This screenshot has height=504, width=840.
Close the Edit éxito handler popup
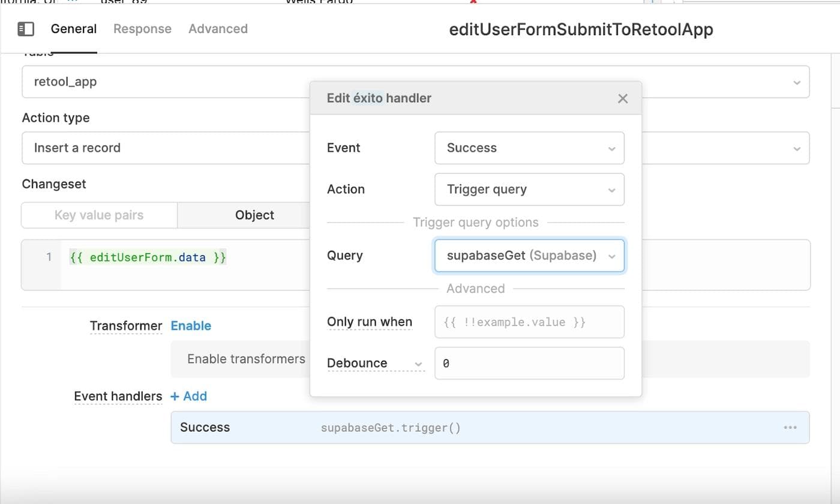pyautogui.click(x=623, y=98)
